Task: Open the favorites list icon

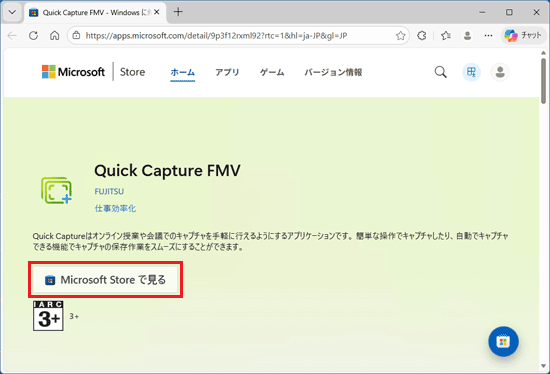Action: coord(446,35)
